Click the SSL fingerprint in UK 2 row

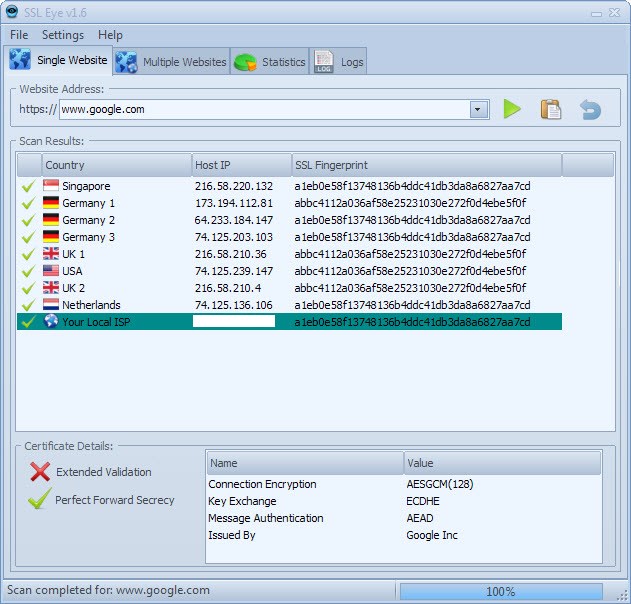coord(410,288)
